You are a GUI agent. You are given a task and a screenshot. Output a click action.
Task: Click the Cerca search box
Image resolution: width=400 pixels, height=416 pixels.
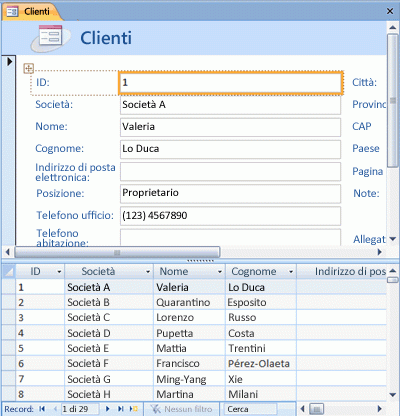(x=251, y=409)
